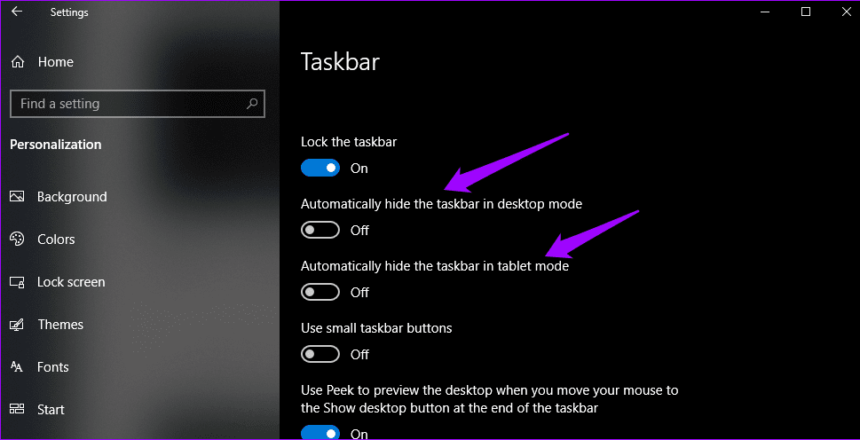Open the Home icon in sidebar

[x=18, y=62]
